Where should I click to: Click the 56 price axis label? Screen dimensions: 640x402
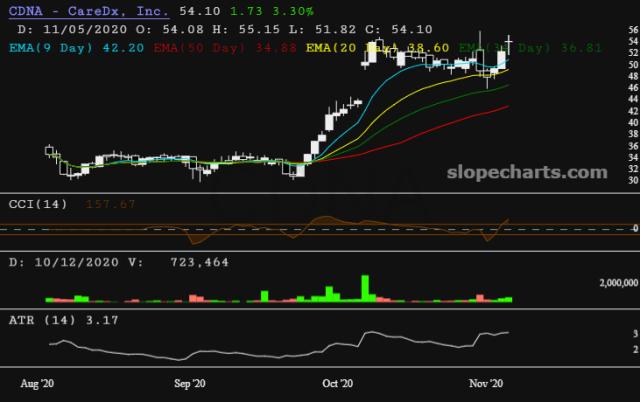(x=633, y=29)
